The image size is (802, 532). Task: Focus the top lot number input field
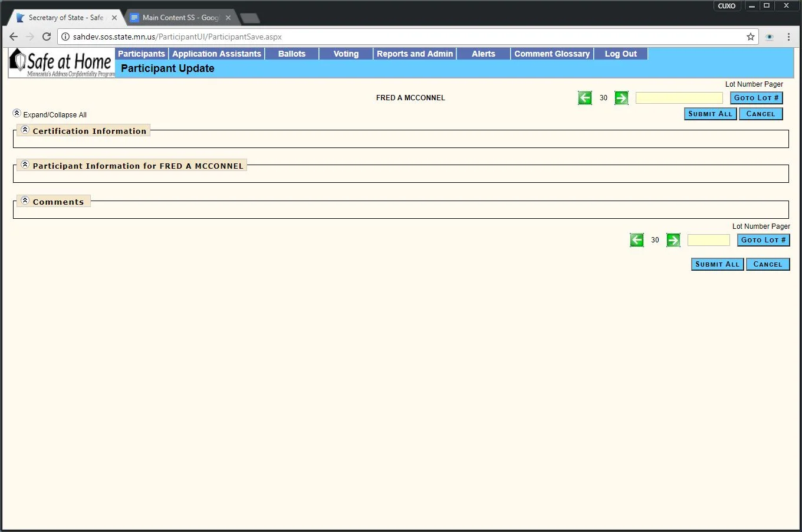(679, 98)
